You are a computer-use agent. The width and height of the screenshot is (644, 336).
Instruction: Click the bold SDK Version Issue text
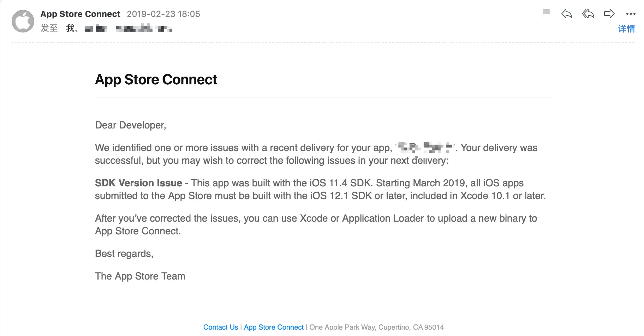click(x=138, y=183)
